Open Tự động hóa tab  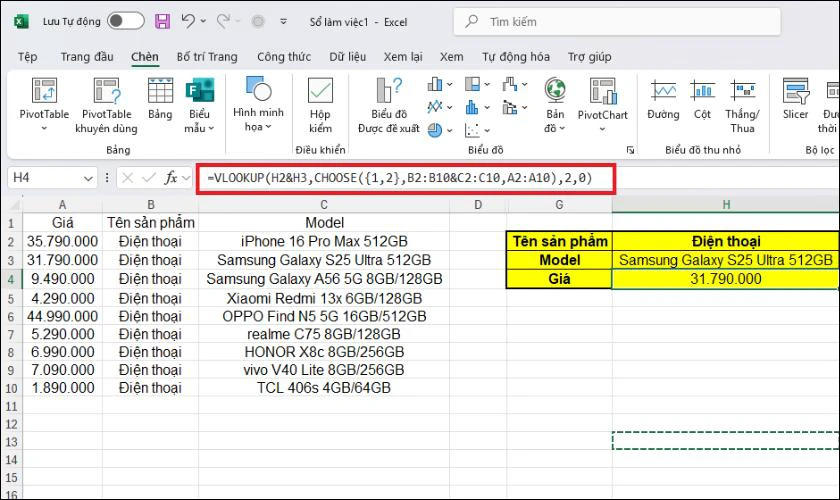[516, 57]
